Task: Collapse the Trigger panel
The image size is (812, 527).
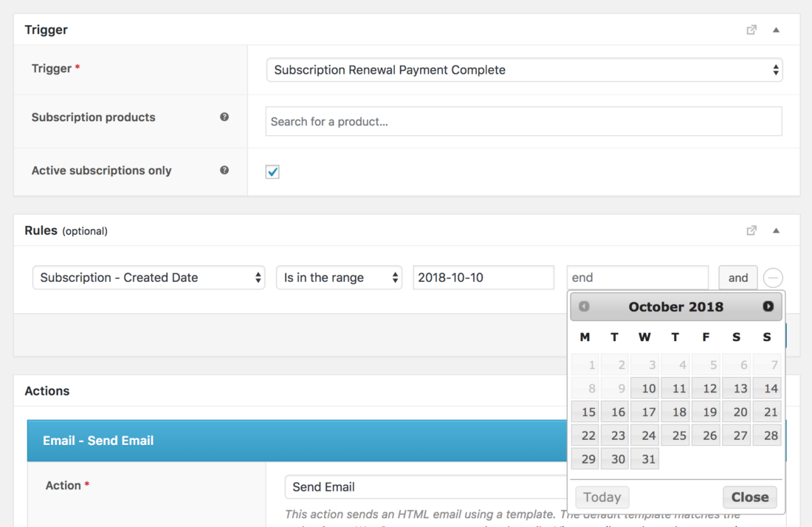Action: coord(775,30)
